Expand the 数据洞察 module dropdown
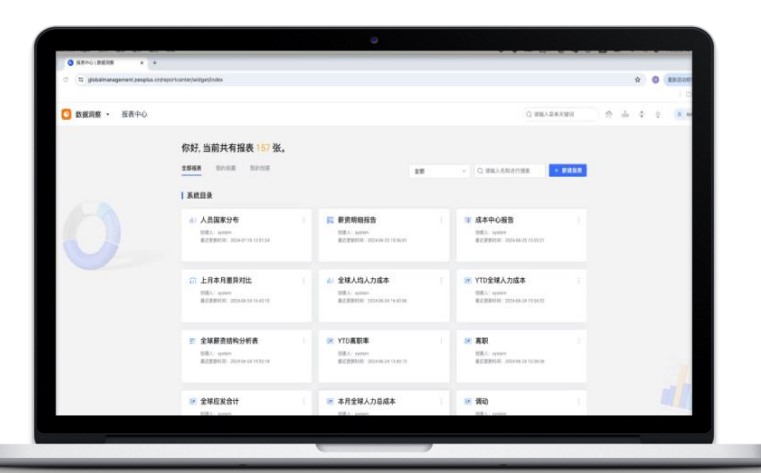Viewport: 761px width, 473px height. pos(107,114)
